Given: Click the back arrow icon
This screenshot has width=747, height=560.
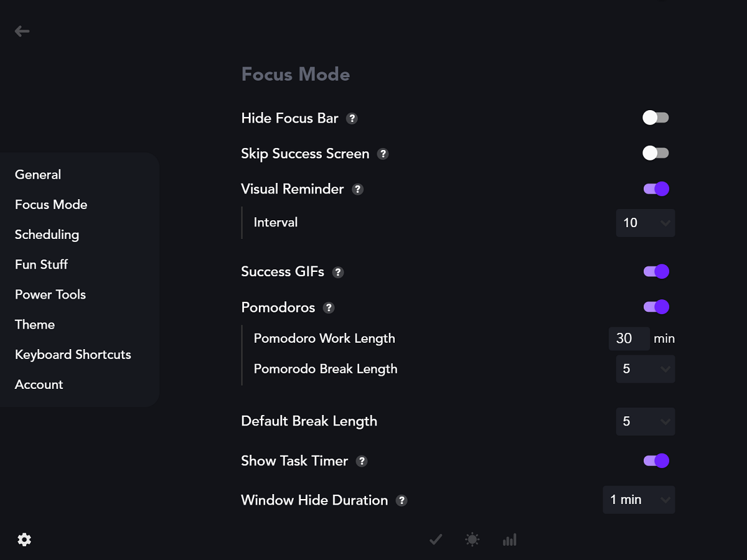Looking at the screenshot, I should 22,31.
